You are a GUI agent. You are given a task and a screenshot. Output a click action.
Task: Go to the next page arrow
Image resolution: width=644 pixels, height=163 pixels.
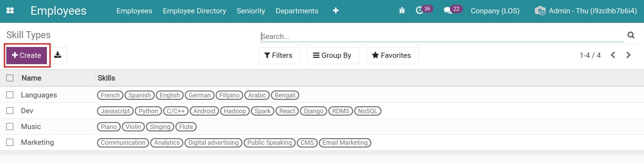(x=629, y=55)
